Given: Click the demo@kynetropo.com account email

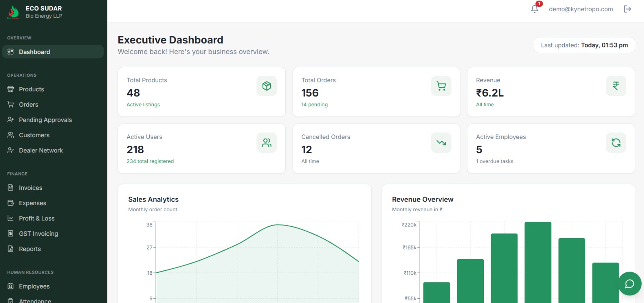Looking at the screenshot, I should 581,9.
